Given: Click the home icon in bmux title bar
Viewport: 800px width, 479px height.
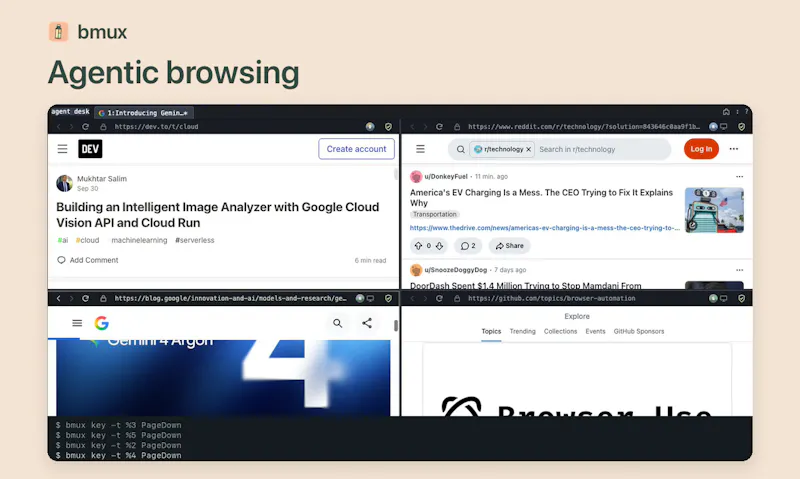Looking at the screenshot, I should [x=726, y=112].
